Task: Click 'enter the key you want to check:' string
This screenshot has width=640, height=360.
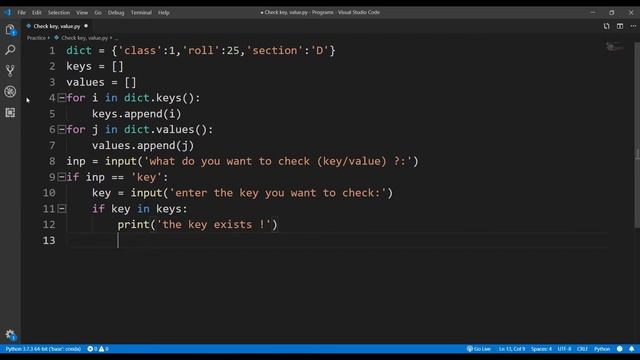Action: pyautogui.click(x=278, y=193)
